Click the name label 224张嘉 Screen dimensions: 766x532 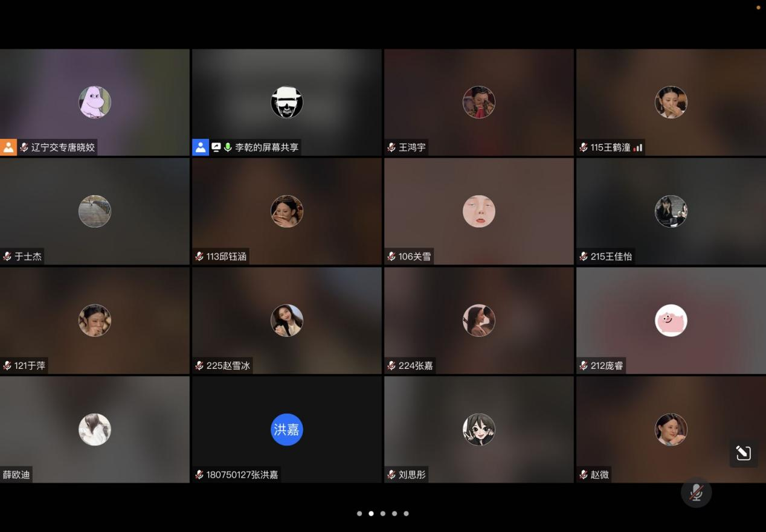point(416,366)
